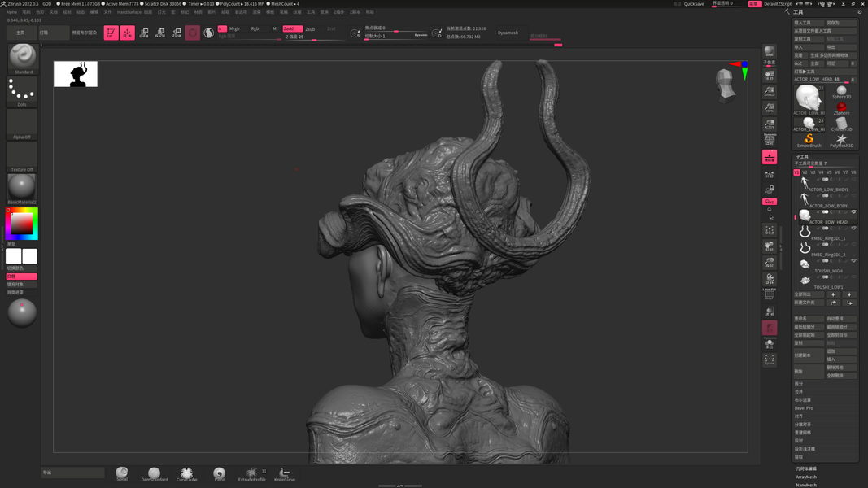Open the Alpha menu
Viewport: 868px width, 488px height.
(11, 12)
